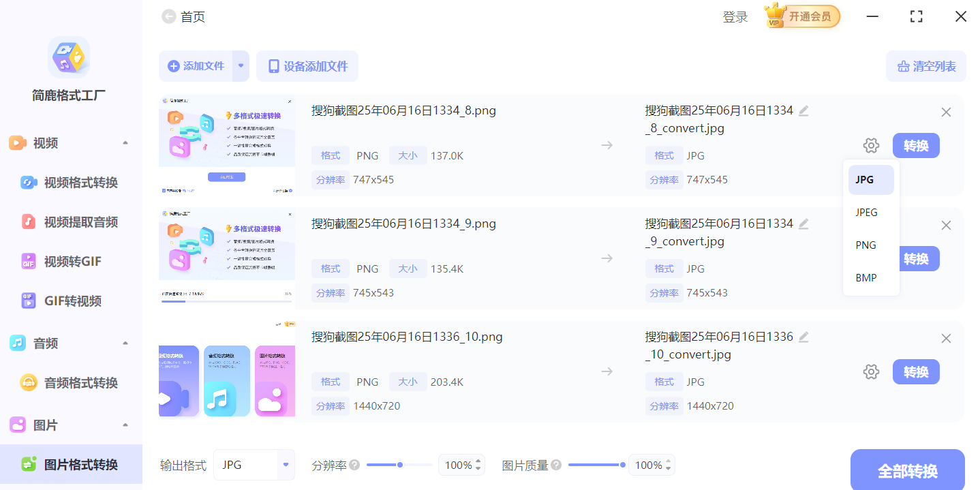Click the resolution help question mark icon
Screen dimensions: 980x490
pos(354,465)
